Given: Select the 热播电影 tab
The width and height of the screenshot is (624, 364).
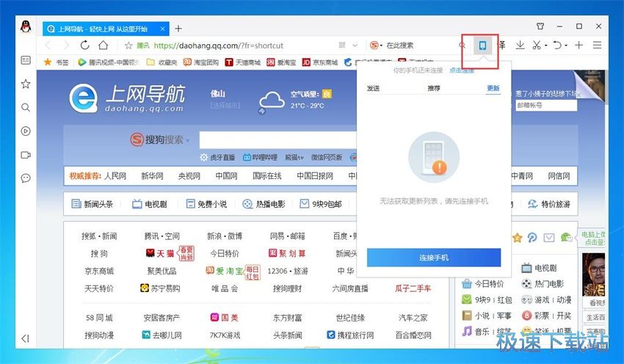Looking at the screenshot, I should [264, 204].
